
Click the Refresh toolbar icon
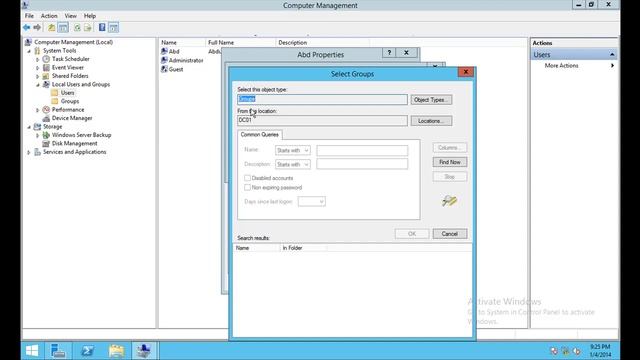pyautogui.click(x=77, y=27)
